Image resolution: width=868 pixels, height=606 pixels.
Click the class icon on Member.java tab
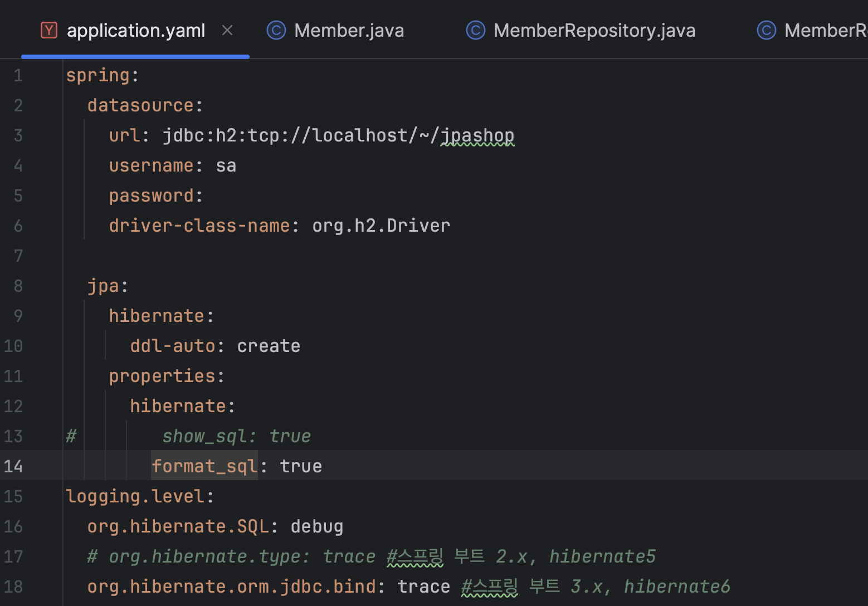[x=276, y=30]
